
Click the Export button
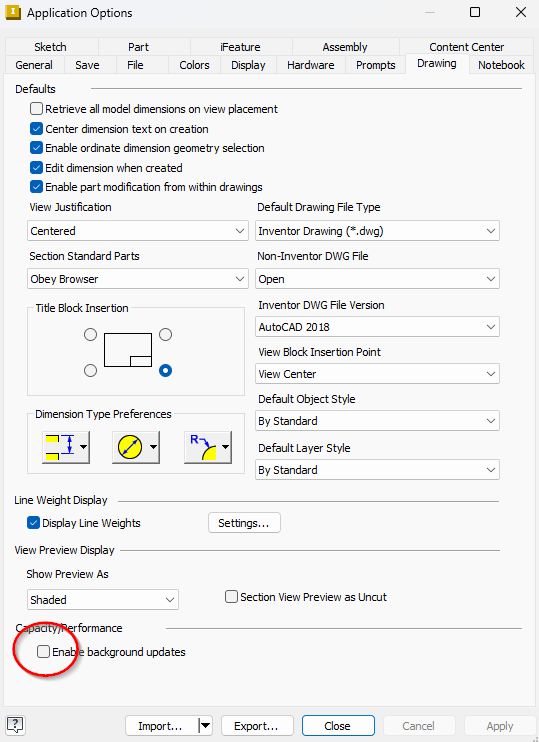click(256, 725)
